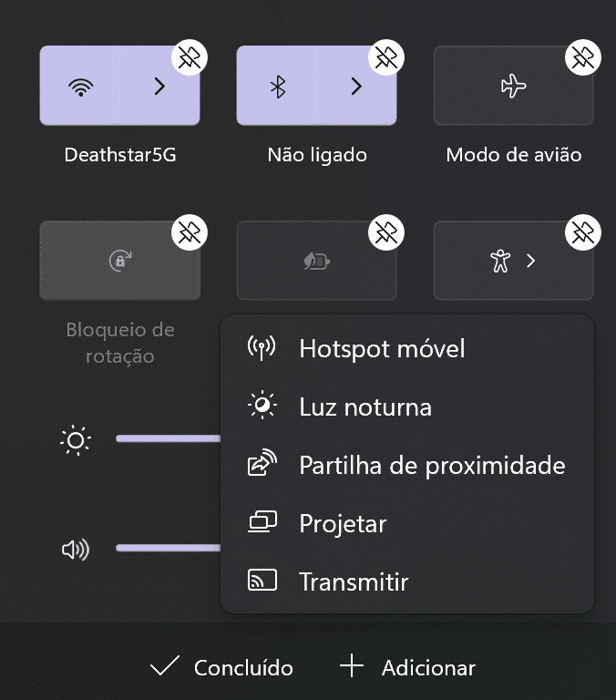
Task: Expand Bluetooth devices list arrow
Action: [357, 87]
